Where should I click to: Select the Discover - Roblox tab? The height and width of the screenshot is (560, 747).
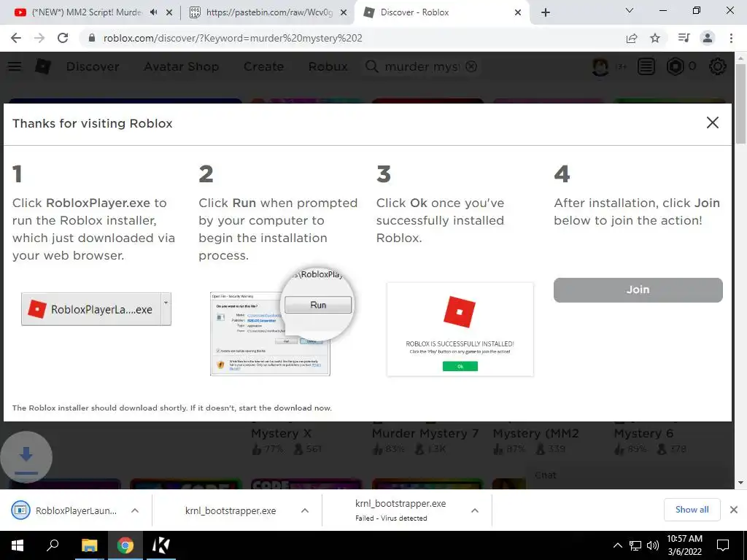(441, 12)
